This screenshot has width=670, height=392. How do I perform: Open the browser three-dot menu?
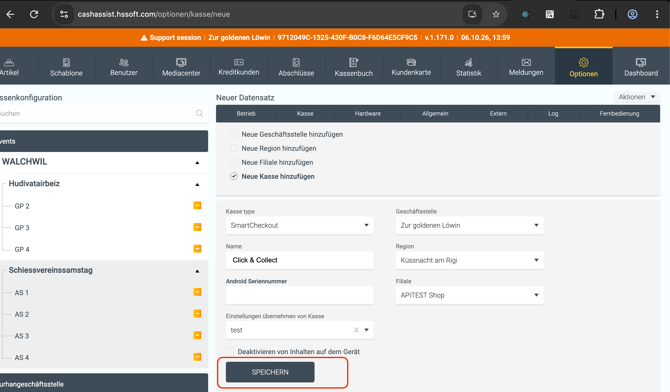[657, 14]
